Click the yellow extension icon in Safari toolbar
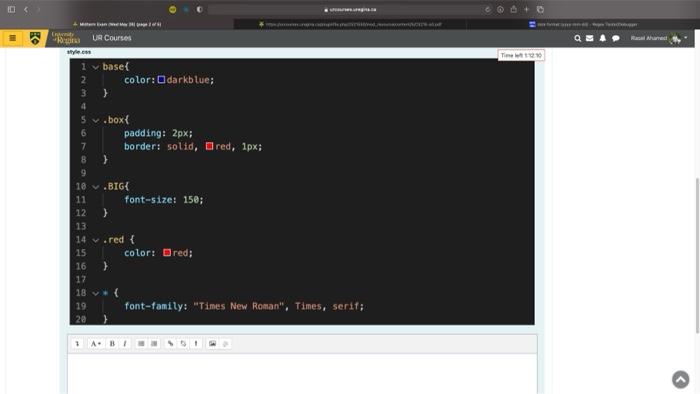The image size is (700, 394). click(173, 9)
